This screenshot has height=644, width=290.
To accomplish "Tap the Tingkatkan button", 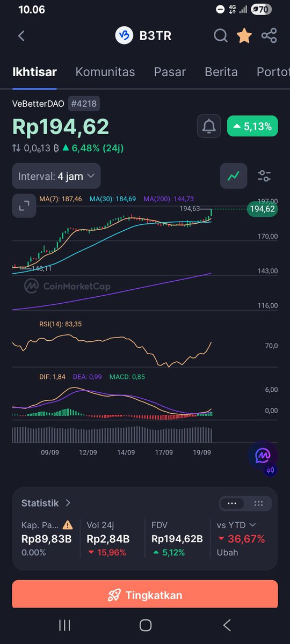I will click(145, 595).
